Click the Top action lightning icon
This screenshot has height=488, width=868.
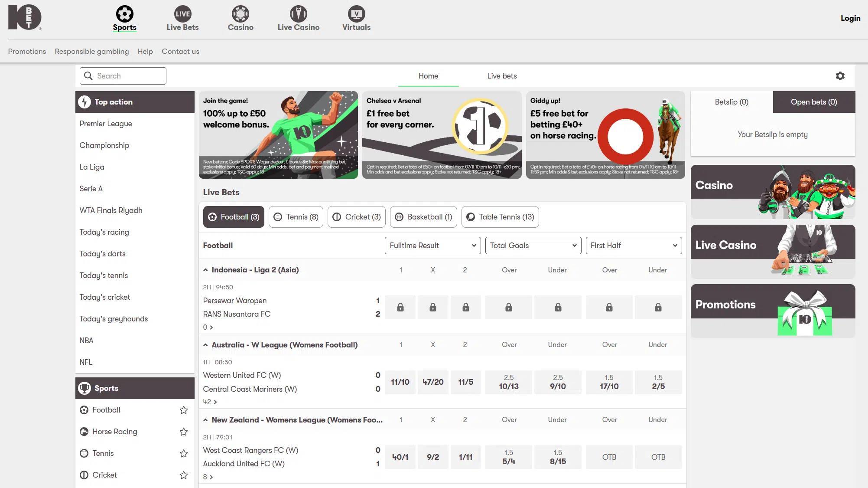85,102
